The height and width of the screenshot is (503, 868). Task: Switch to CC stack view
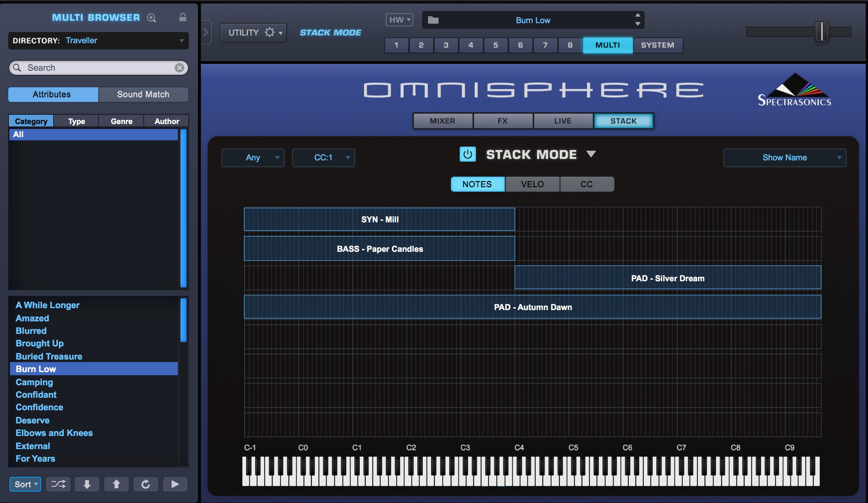[x=587, y=184]
